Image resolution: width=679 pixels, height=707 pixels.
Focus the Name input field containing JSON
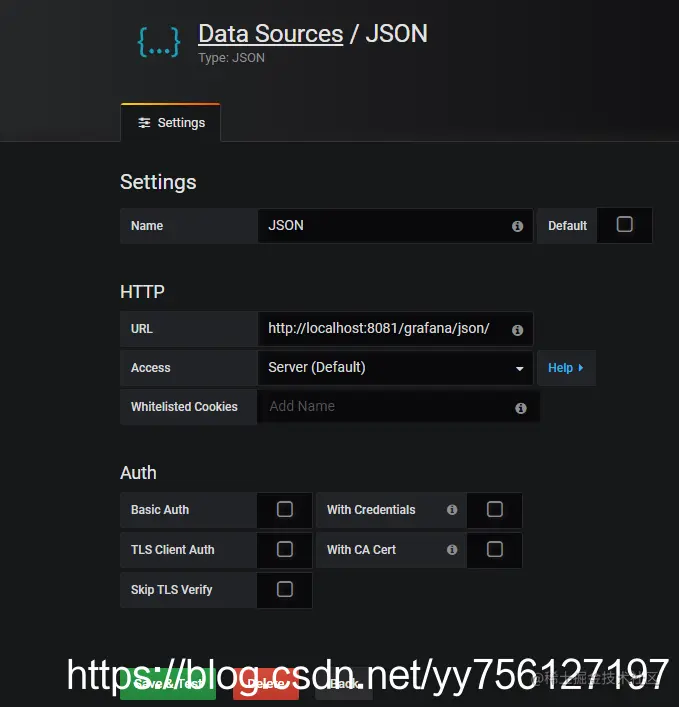click(x=395, y=225)
